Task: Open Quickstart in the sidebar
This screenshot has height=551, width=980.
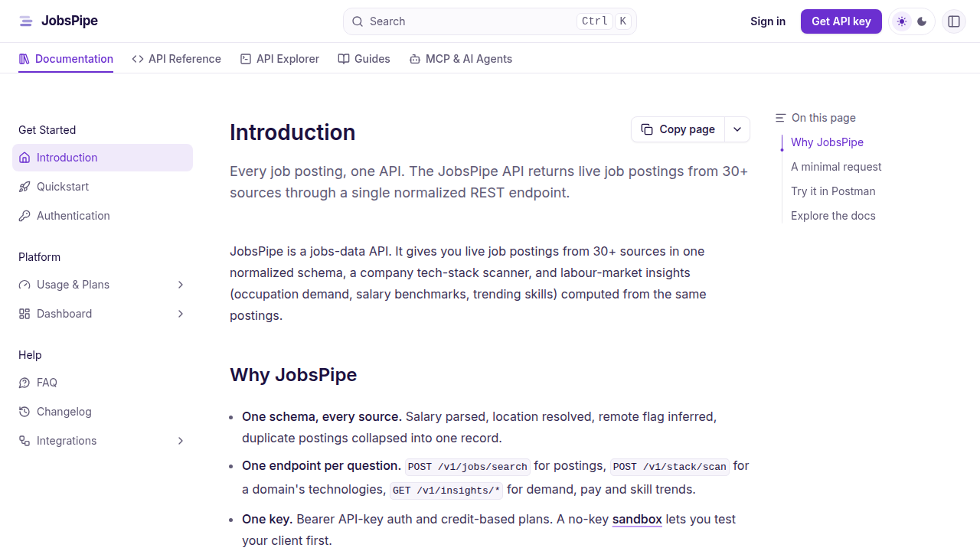Action: pos(103,187)
